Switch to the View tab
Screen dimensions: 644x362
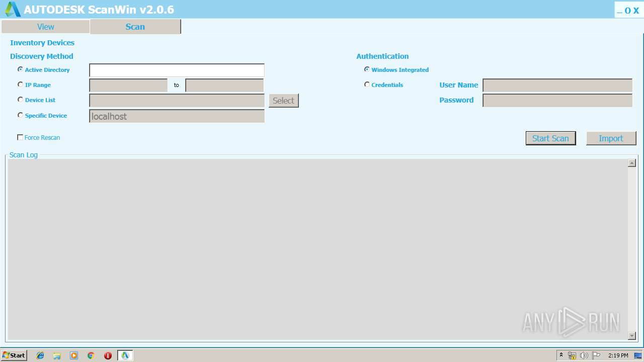coord(45,27)
